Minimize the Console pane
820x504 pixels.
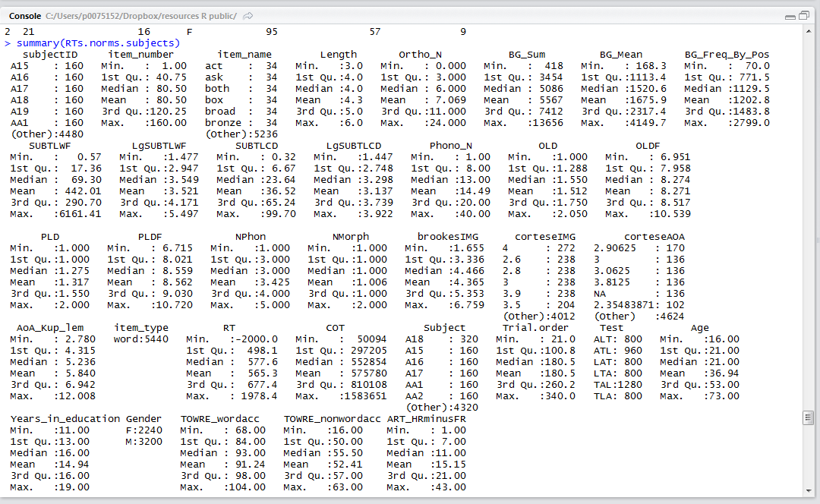pyautogui.click(x=790, y=16)
